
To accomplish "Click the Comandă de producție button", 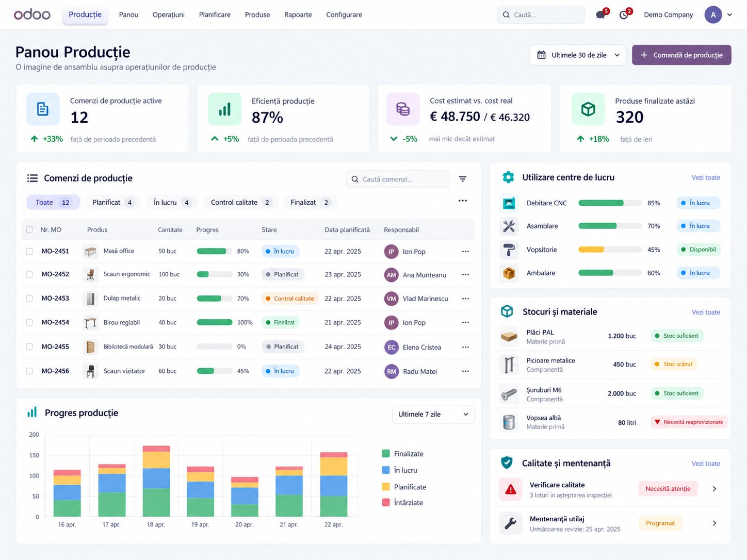I will [681, 55].
